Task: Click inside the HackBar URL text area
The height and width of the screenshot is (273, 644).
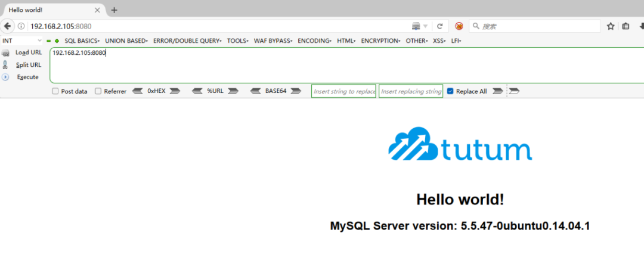Action: pyautogui.click(x=346, y=66)
